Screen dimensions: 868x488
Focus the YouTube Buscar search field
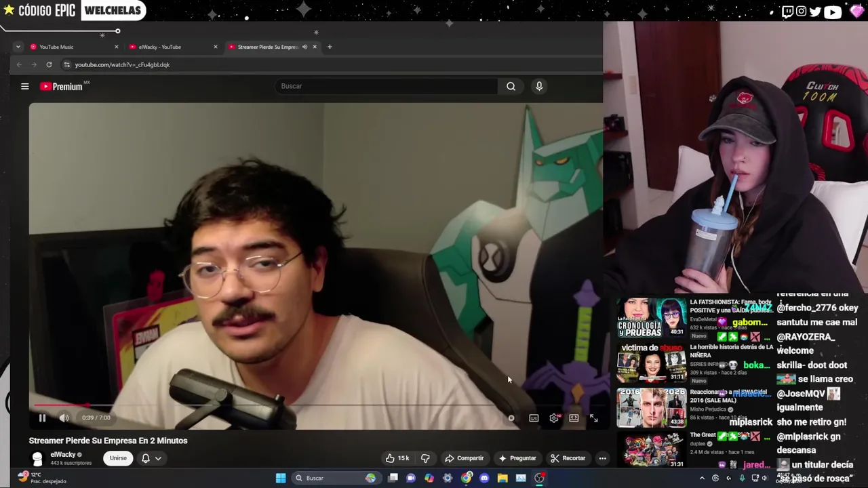[x=386, y=86]
